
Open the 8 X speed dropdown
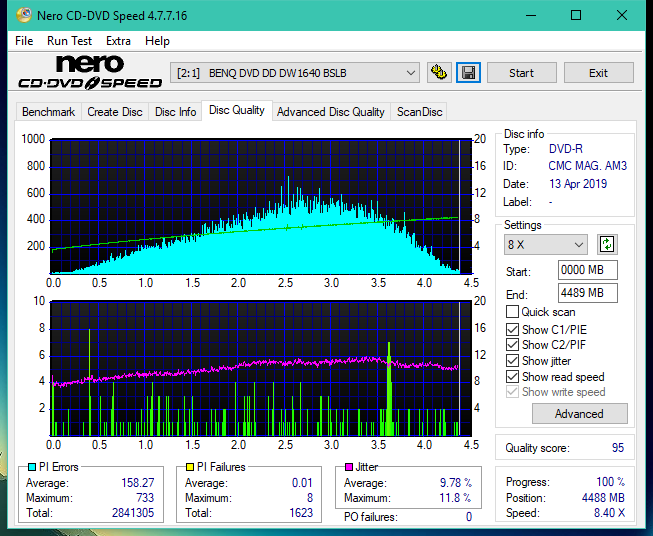(546, 244)
